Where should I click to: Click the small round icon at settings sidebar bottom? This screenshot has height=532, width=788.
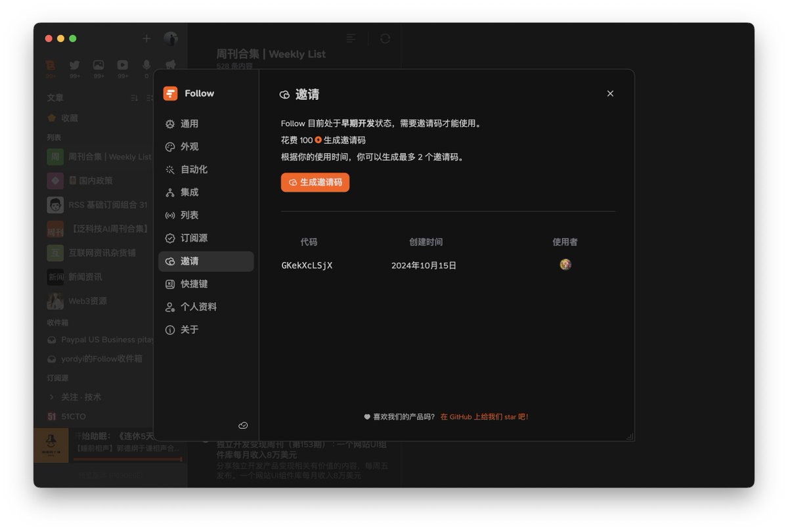click(x=243, y=426)
